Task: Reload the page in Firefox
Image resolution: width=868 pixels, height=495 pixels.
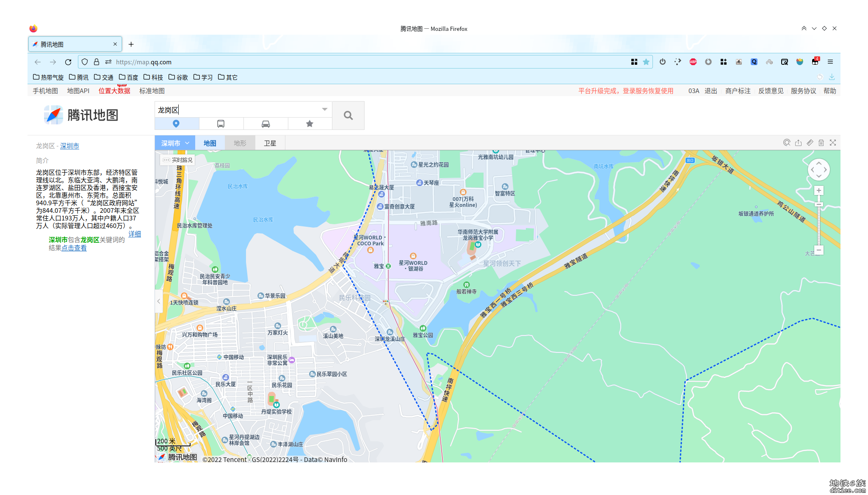Action: (68, 62)
